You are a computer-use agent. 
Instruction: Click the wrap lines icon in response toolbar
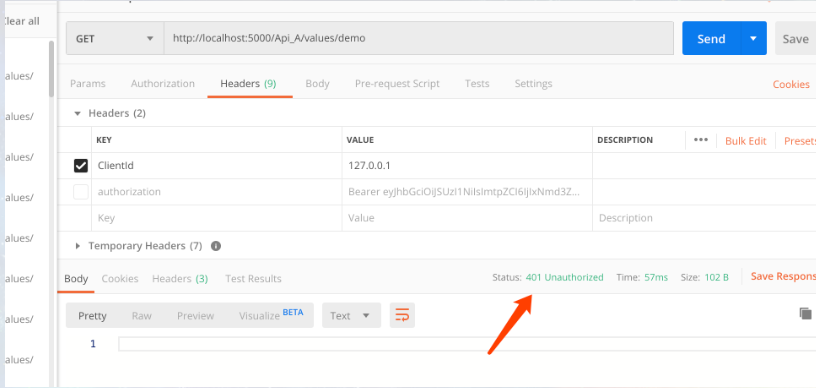[402, 315]
